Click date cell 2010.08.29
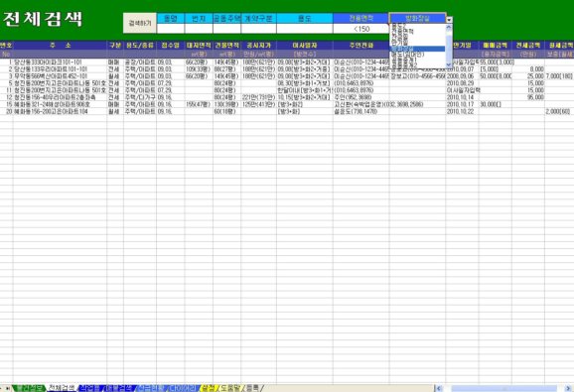 pos(462,83)
